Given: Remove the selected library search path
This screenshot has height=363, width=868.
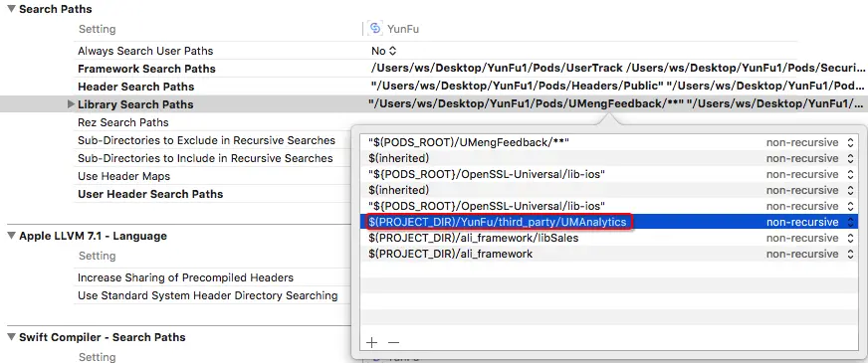Looking at the screenshot, I should (x=393, y=342).
